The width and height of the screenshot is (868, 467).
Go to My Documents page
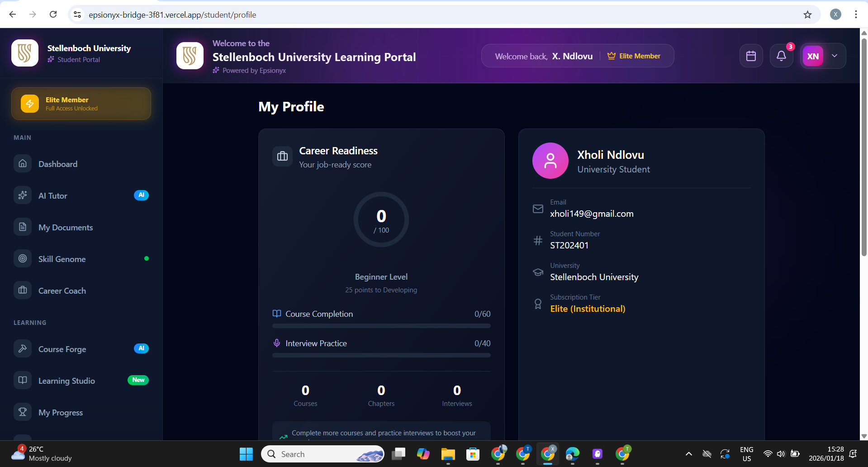[81, 227]
